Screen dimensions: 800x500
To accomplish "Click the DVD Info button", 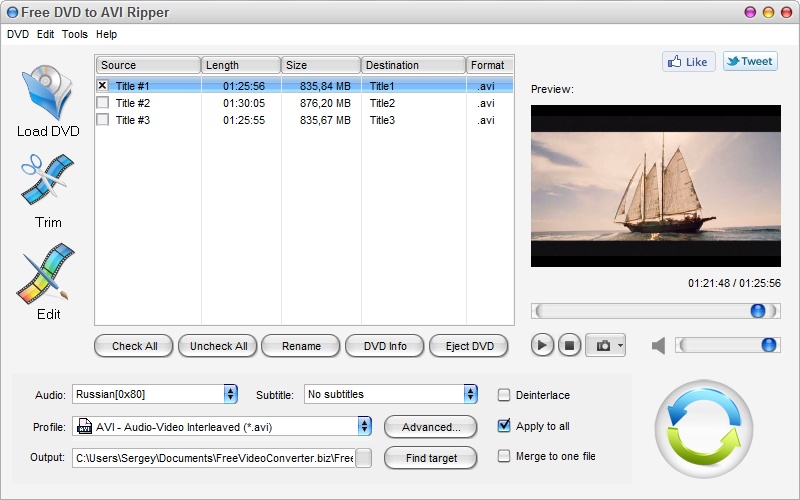I will tap(385, 346).
